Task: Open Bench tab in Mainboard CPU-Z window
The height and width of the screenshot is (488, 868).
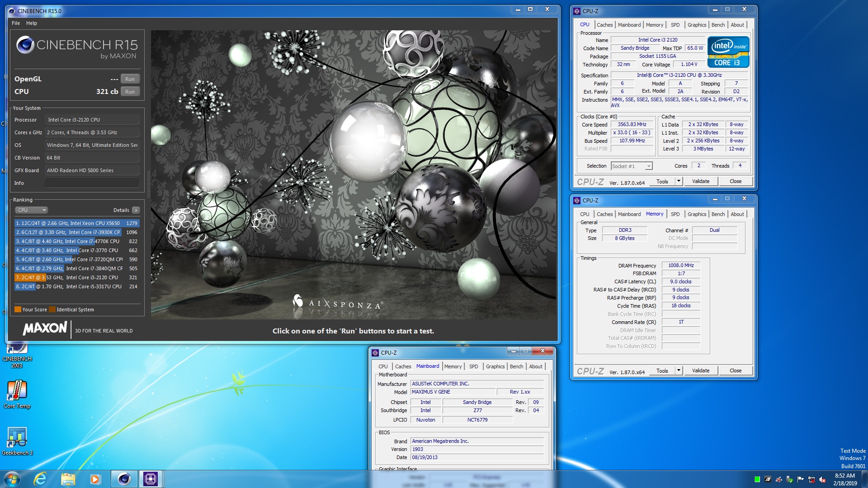Action: click(516, 366)
